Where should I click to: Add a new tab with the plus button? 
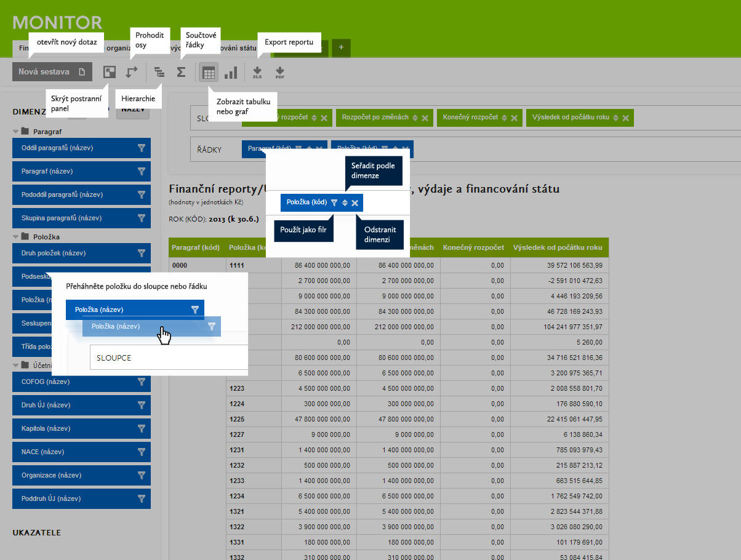tap(341, 48)
